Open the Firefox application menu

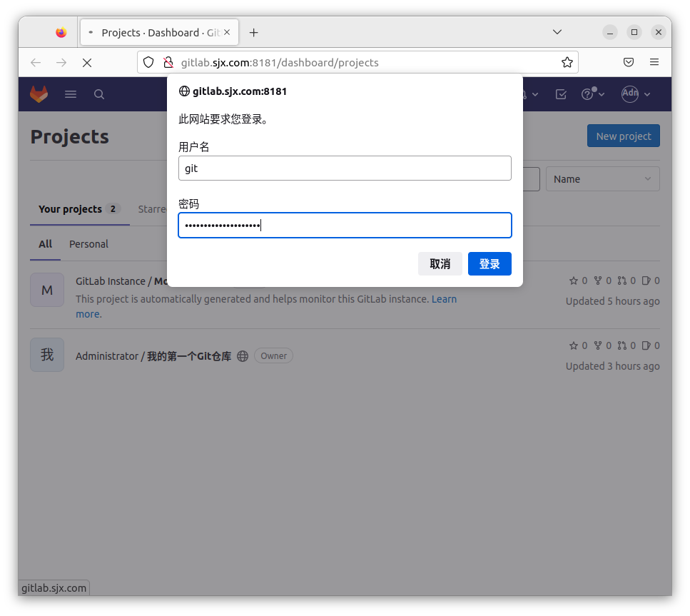pos(654,63)
